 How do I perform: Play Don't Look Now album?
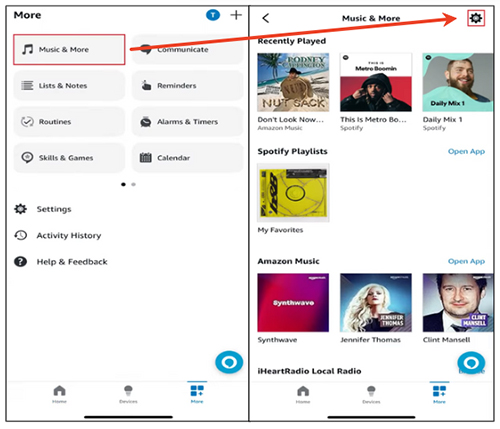coord(293,82)
